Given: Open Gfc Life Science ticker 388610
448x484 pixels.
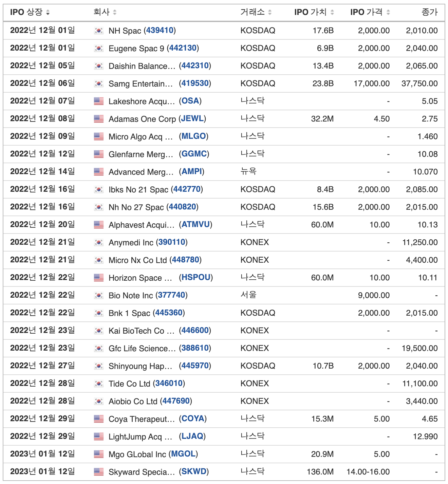Looking at the screenshot, I should pos(195,348).
